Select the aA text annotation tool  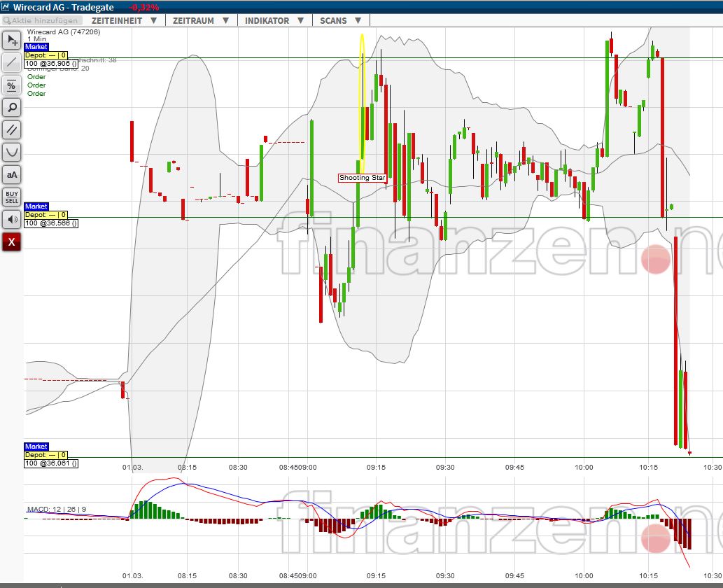[11, 175]
